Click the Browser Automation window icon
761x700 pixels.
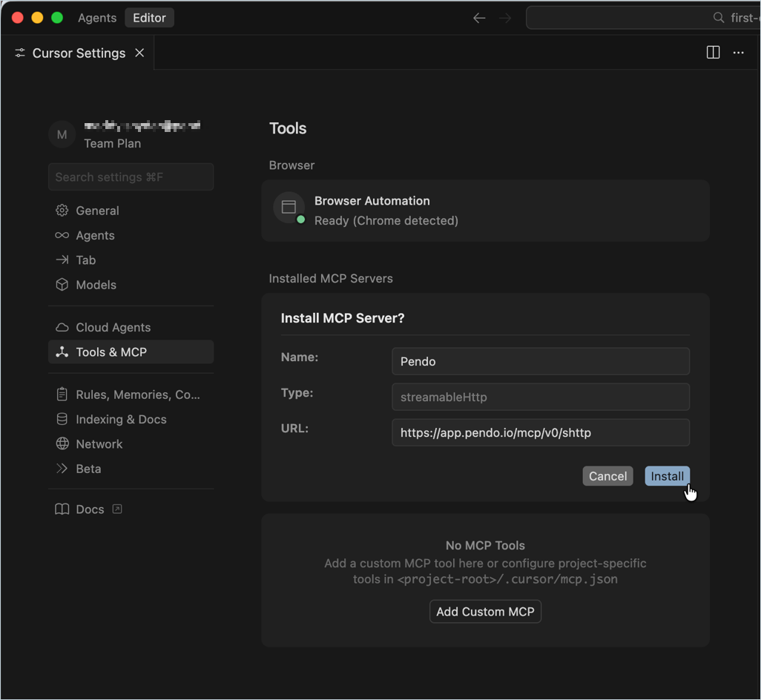[x=289, y=207]
